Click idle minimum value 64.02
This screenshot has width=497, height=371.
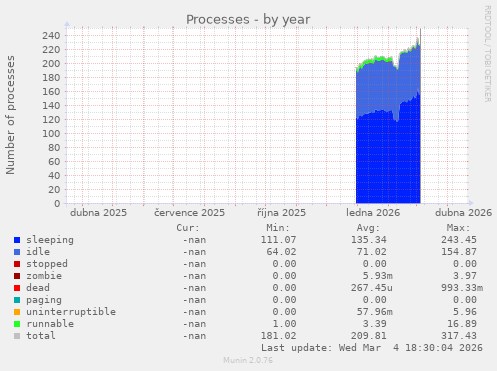(281, 252)
